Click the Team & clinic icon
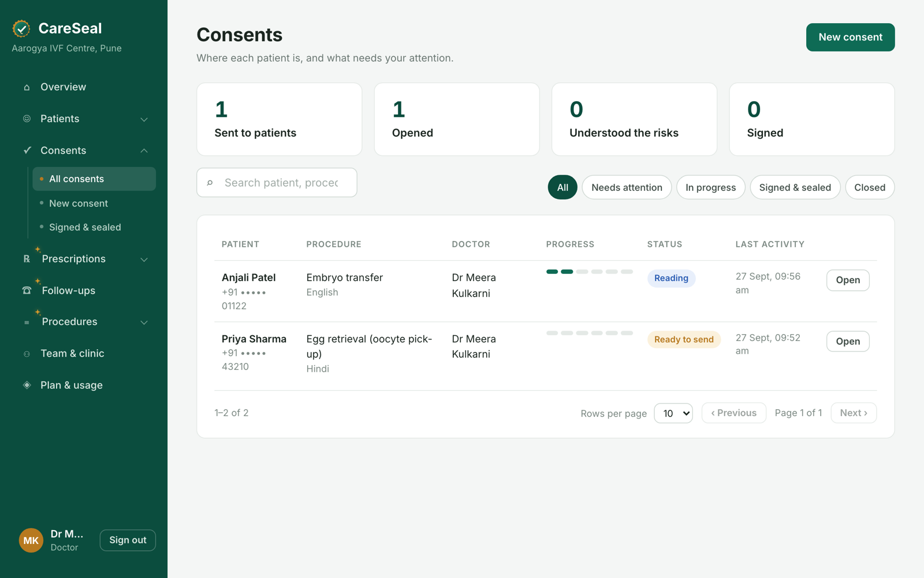 27,354
